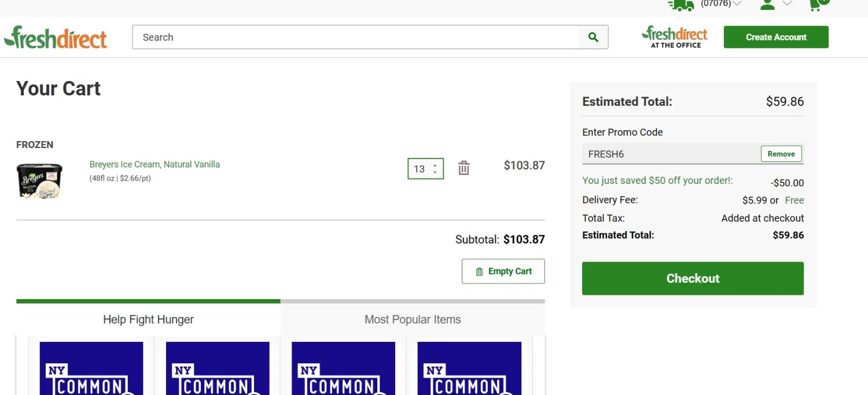
Task: Switch to Help Fight Hunger tab
Action: coord(148,319)
